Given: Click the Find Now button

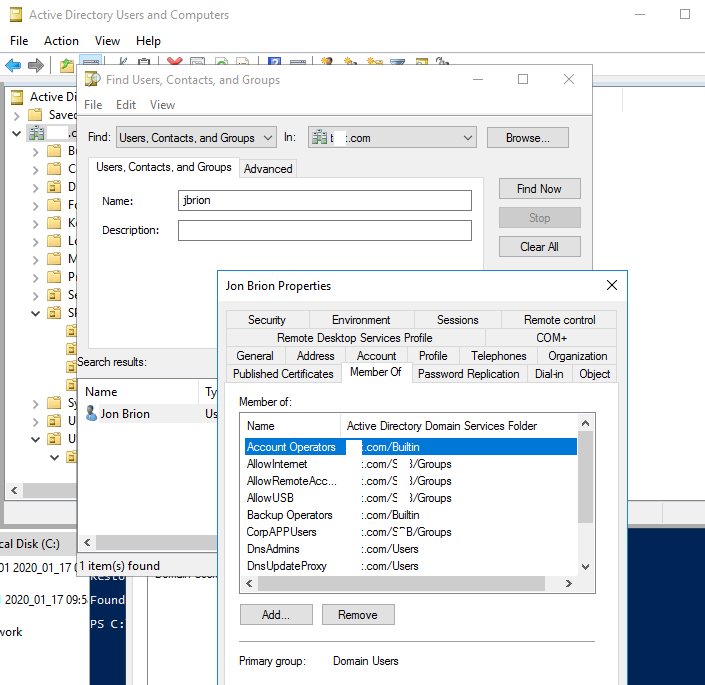Looking at the screenshot, I should [540, 189].
